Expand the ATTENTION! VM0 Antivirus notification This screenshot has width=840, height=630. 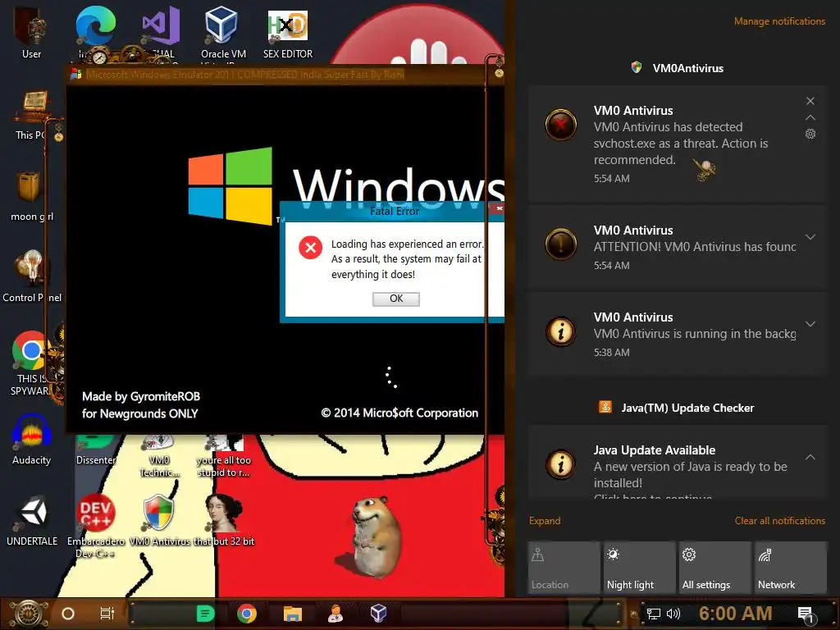coord(810,237)
